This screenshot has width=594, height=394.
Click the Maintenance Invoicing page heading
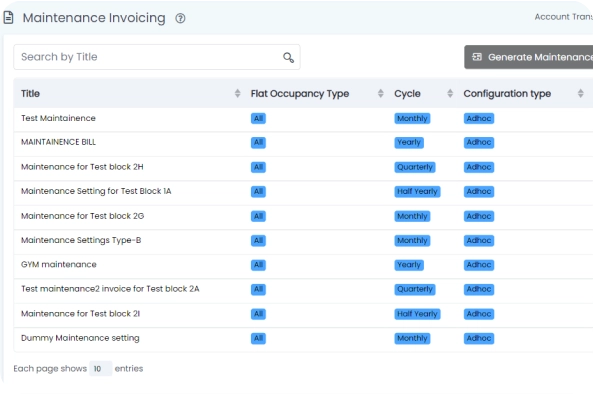pos(94,18)
